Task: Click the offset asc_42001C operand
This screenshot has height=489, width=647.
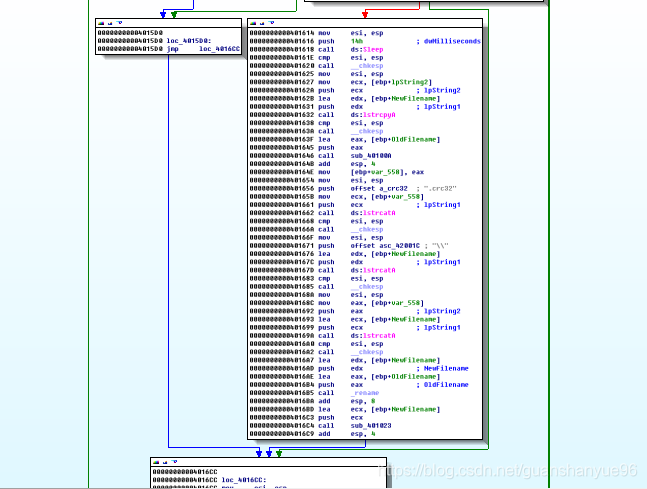Action: click(385, 246)
